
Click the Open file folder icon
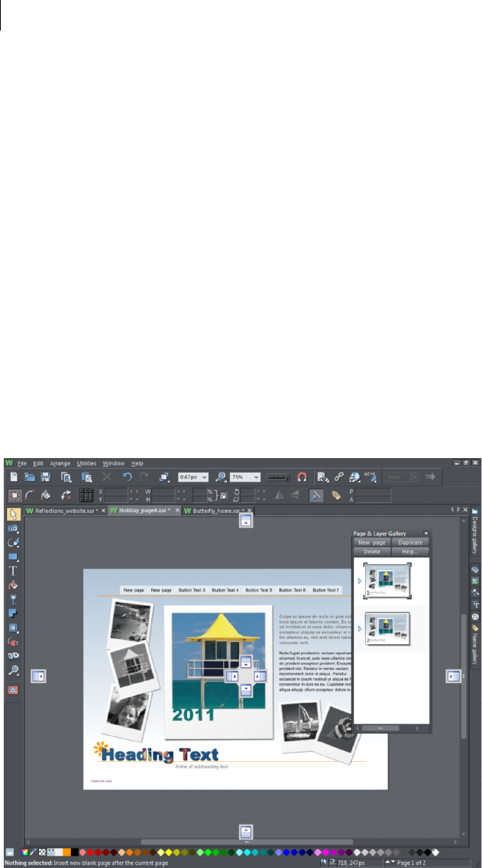(x=30, y=476)
